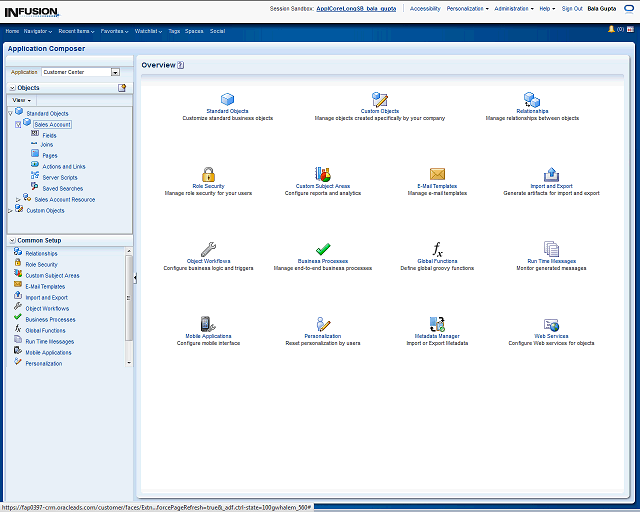The image size is (640, 512).
Task: Open the Metadata Manager icon
Action: (437, 324)
